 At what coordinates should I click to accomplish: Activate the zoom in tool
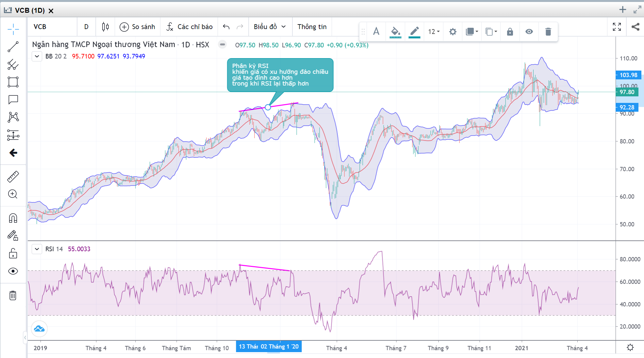pyautogui.click(x=13, y=194)
